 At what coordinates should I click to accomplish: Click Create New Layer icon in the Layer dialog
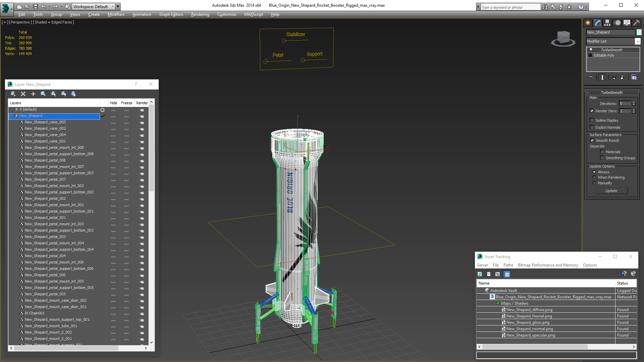(x=13, y=94)
